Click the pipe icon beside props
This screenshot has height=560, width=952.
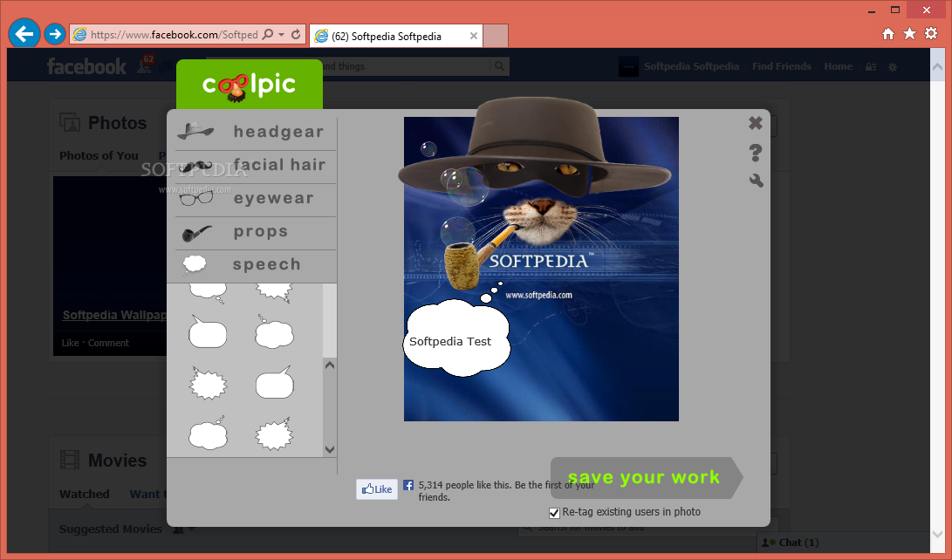coord(196,232)
